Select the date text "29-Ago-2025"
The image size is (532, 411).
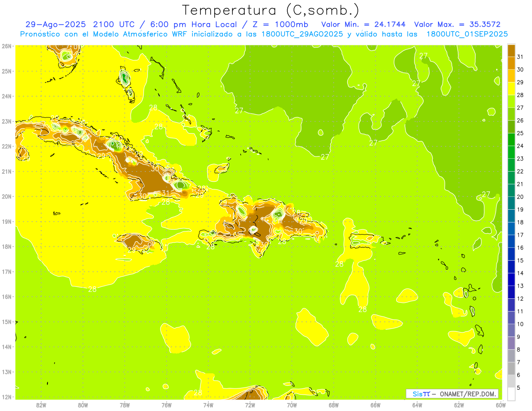click(x=56, y=24)
